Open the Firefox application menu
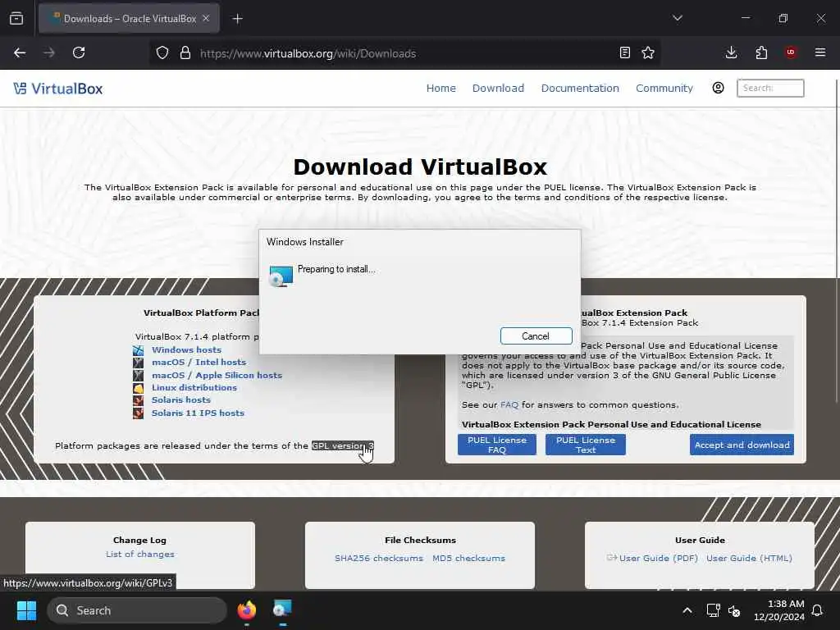This screenshot has height=630, width=840. (820, 52)
